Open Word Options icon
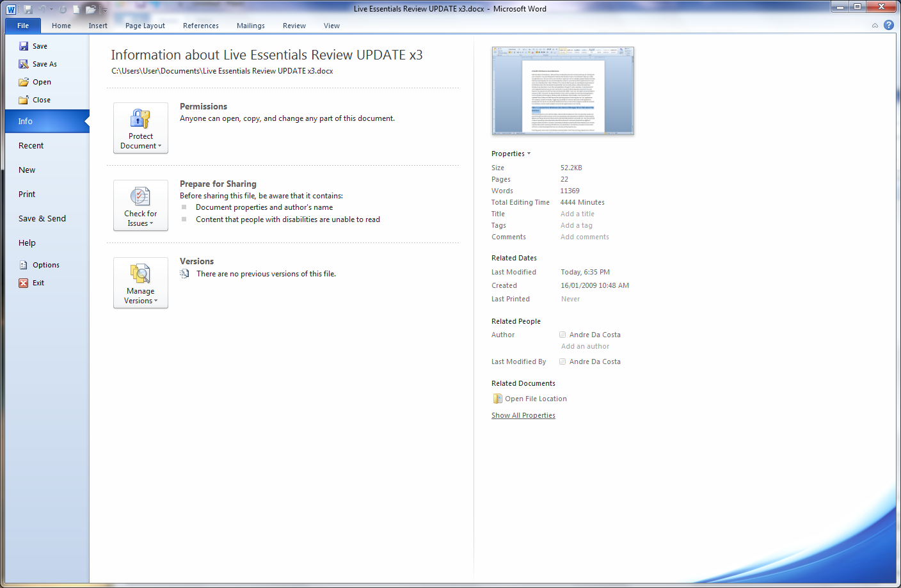This screenshot has height=588, width=901. pos(24,265)
